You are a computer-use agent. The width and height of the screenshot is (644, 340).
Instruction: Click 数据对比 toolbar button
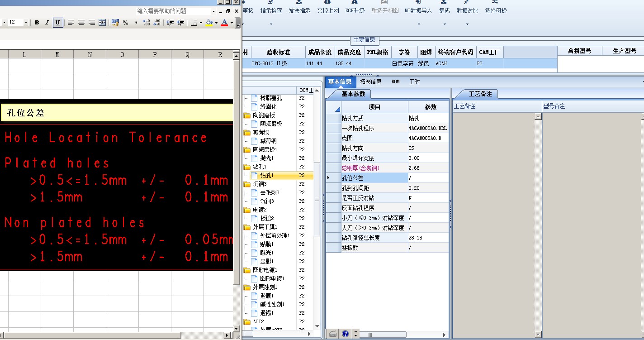467,10
